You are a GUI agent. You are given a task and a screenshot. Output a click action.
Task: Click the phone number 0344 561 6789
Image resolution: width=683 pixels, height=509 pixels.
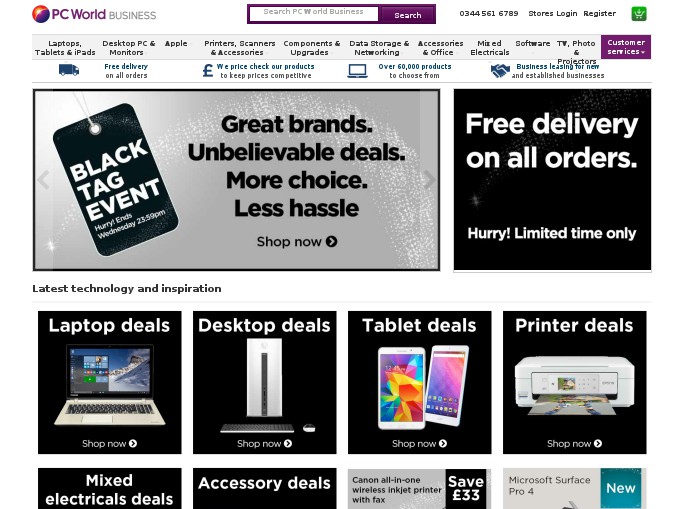[x=489, y=13]
